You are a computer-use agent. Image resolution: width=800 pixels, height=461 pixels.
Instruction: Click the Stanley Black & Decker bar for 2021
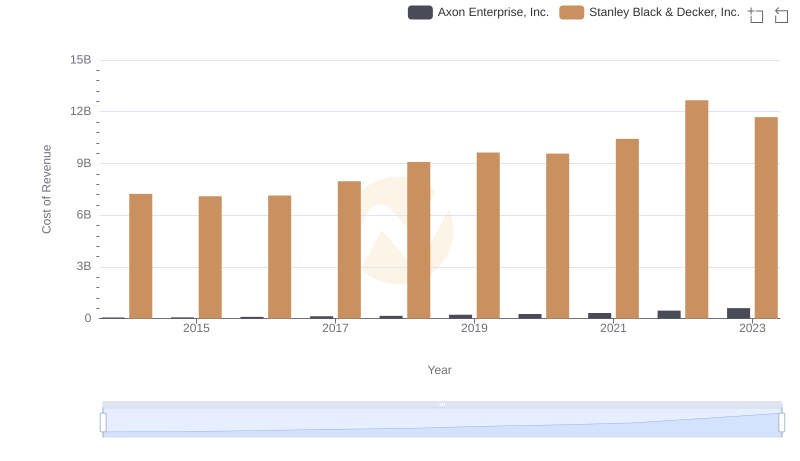(627, 229)
